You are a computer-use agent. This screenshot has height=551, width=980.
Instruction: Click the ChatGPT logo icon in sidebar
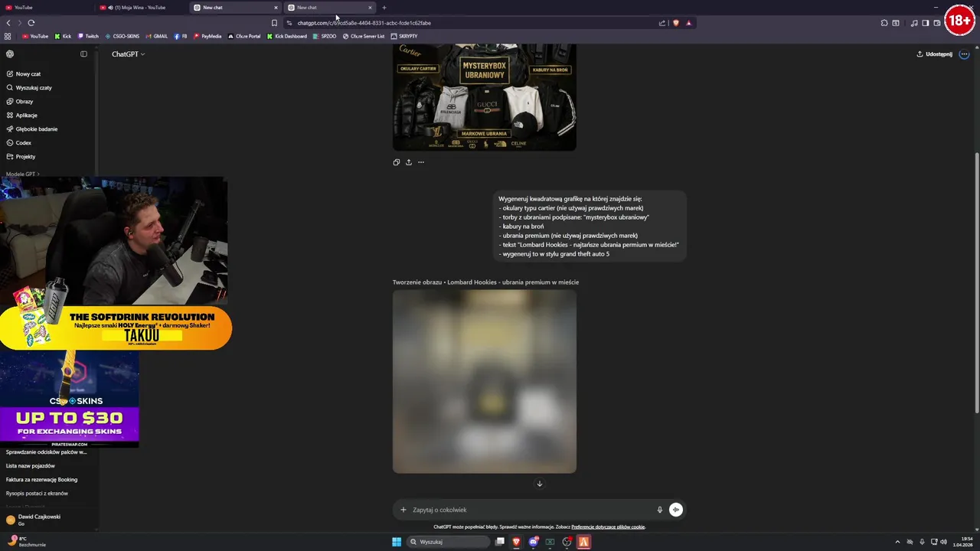pos(10,54)
